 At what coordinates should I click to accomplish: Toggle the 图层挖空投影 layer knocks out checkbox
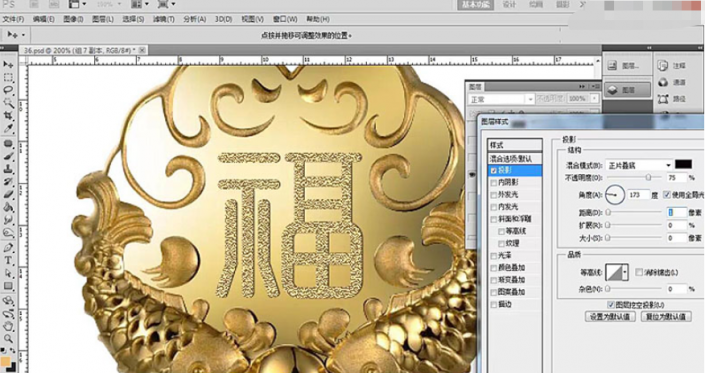tap(611, 305)
